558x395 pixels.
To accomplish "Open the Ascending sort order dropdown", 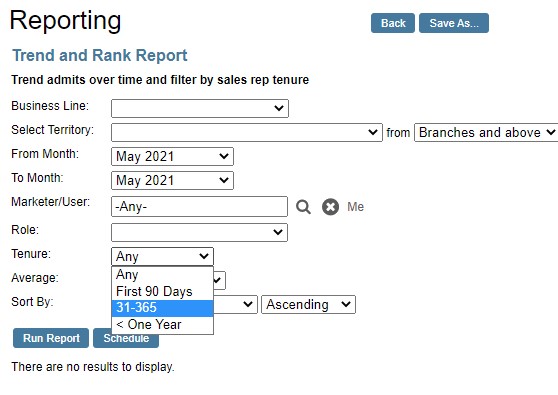I will tap(309, 305).
